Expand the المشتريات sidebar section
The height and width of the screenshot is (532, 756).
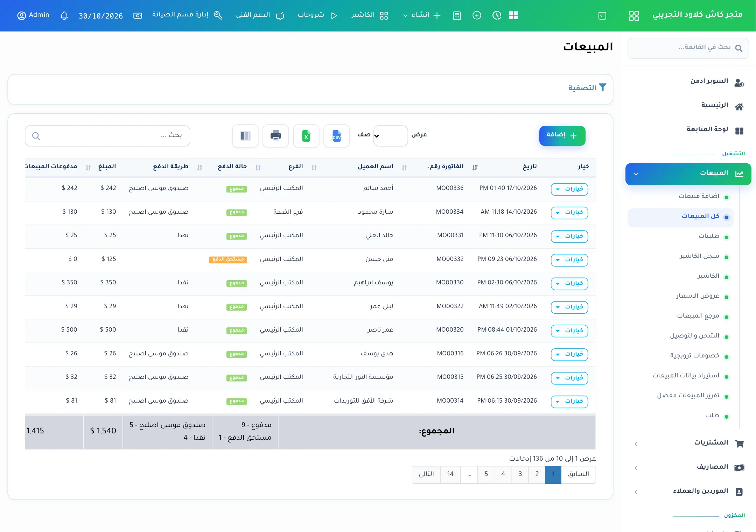pos(688,443)
